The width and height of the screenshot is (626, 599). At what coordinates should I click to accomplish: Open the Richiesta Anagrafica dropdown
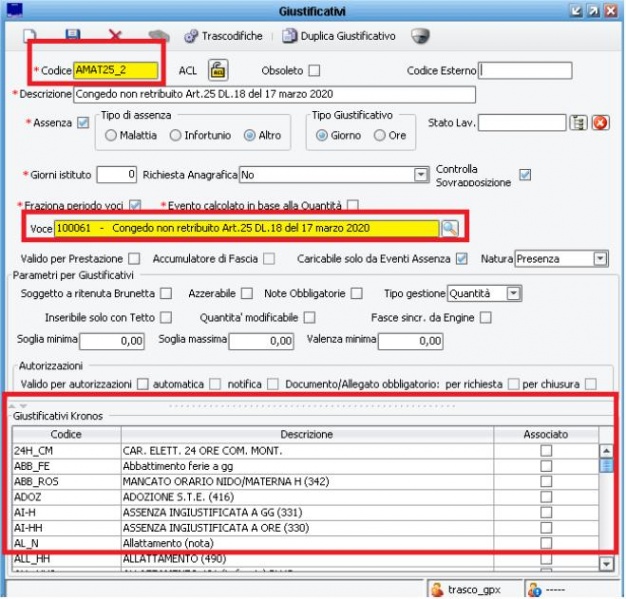[420, 175]
